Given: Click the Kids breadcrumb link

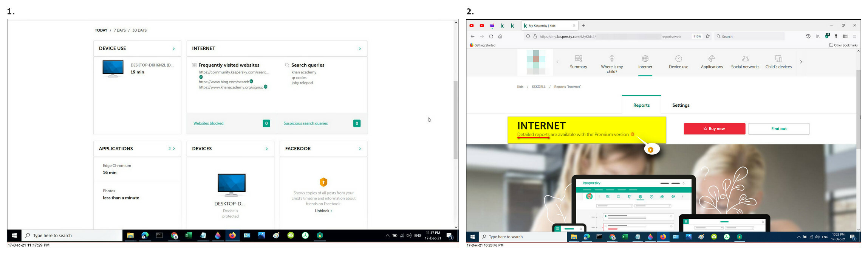Looking at the screenshot, I should click(x=520, y=87).
